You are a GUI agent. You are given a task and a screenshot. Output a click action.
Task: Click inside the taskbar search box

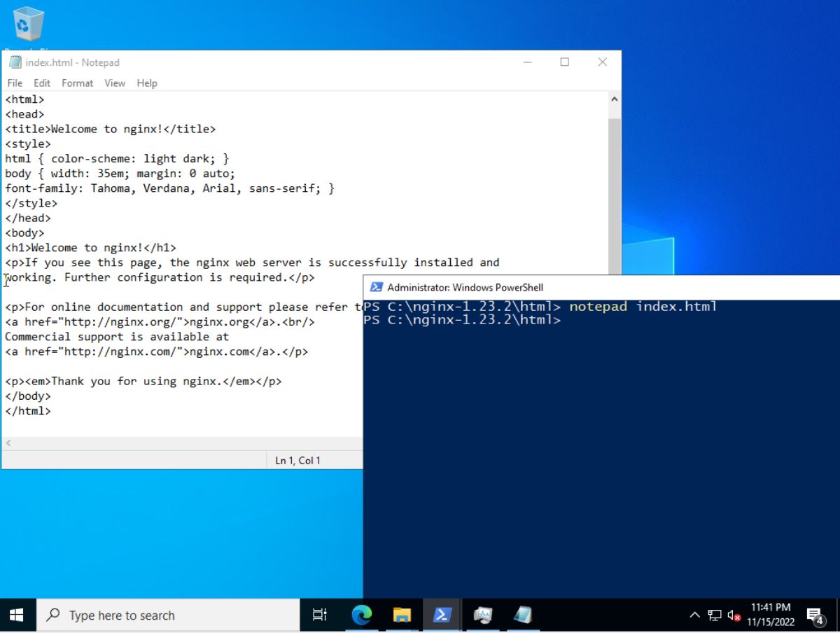168,614
